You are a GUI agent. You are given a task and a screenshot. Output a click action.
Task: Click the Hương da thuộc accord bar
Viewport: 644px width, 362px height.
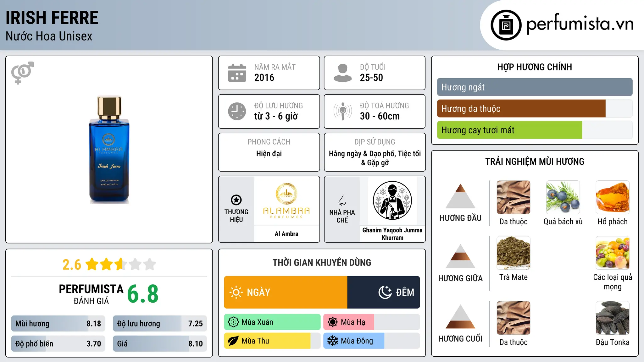(x=535, y=108)
